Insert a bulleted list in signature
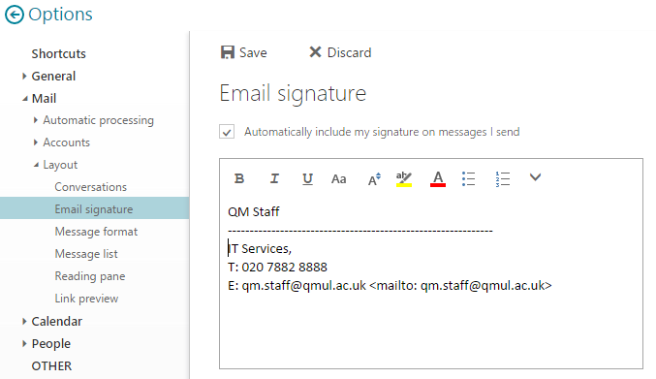The width and height of the screenshot is (656, 379). pos(469,179)
